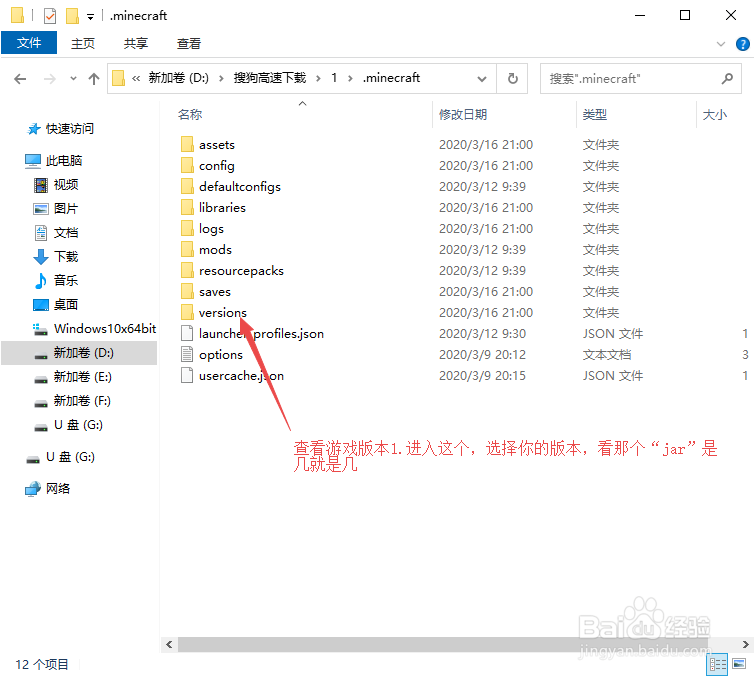Click the Back navigation arrow

(x=20, y=78)
